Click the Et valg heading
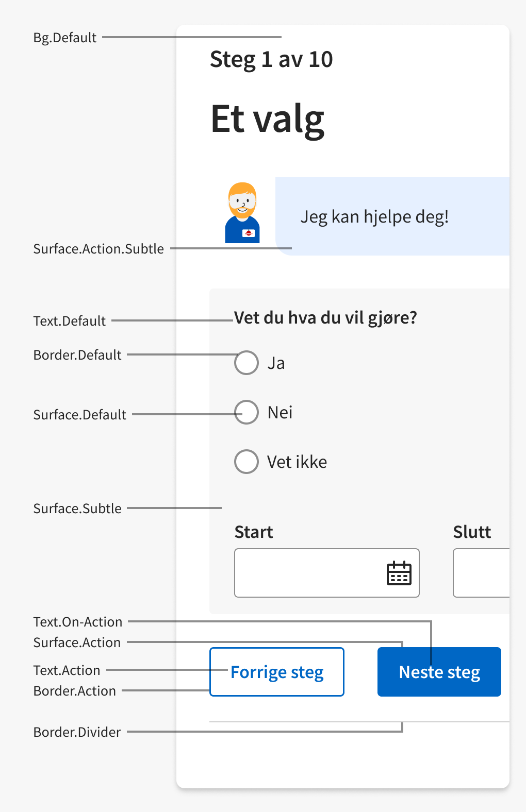 pos(268,119)
